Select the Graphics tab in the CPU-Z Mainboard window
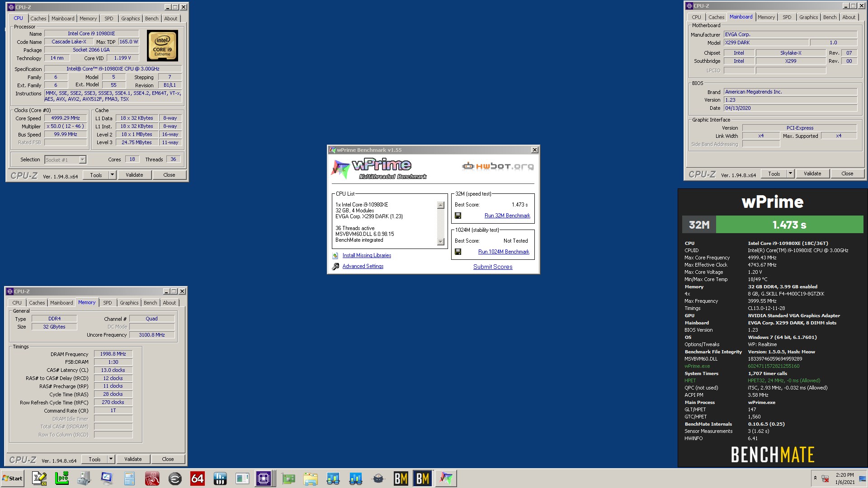Viewport: 868px width, 488px height. [x=808, y=17]
